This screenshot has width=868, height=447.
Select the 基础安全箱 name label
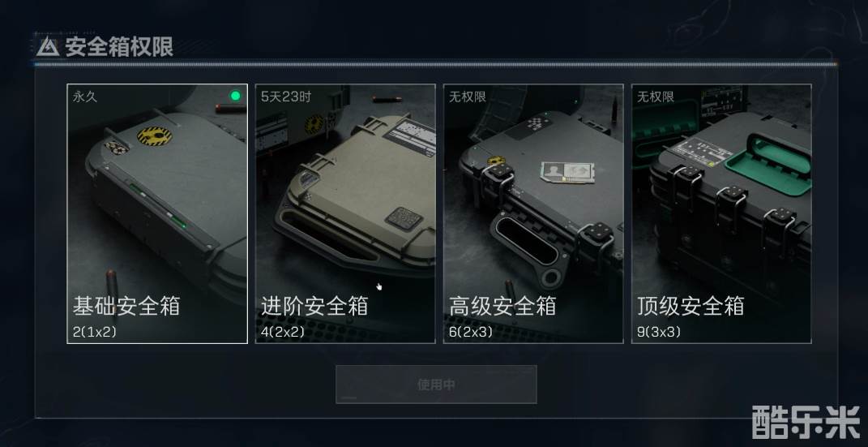[x=126, y=306]
